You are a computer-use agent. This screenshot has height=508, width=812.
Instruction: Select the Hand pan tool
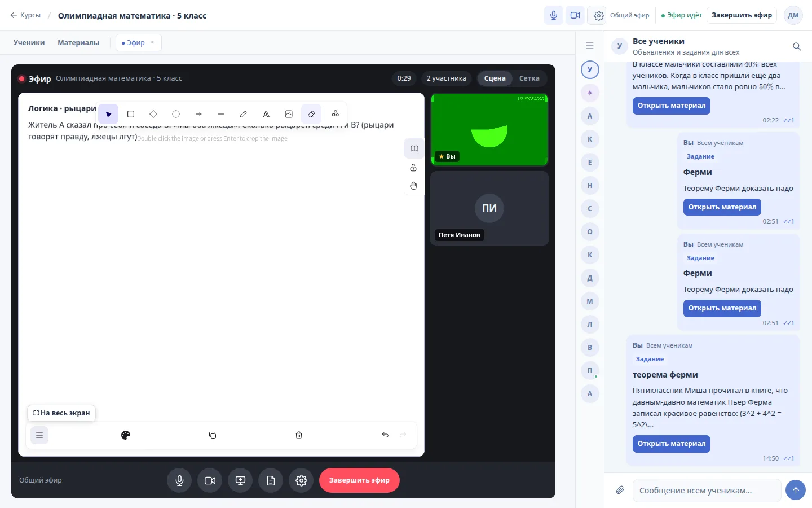(414, 186)
